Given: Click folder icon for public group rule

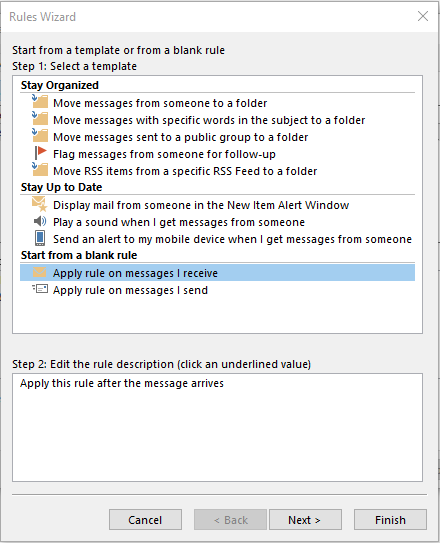Looking at the screenshot, I should pos(40,136).
